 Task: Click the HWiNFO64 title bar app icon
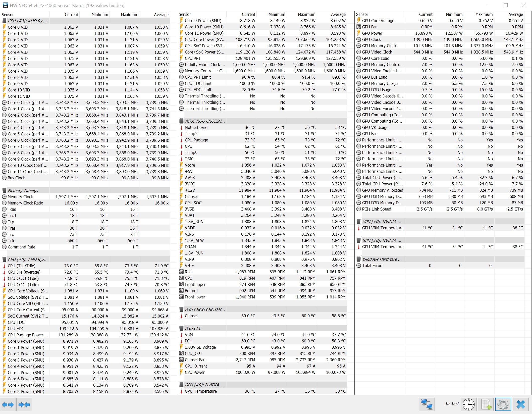click(x=5, y=5)
